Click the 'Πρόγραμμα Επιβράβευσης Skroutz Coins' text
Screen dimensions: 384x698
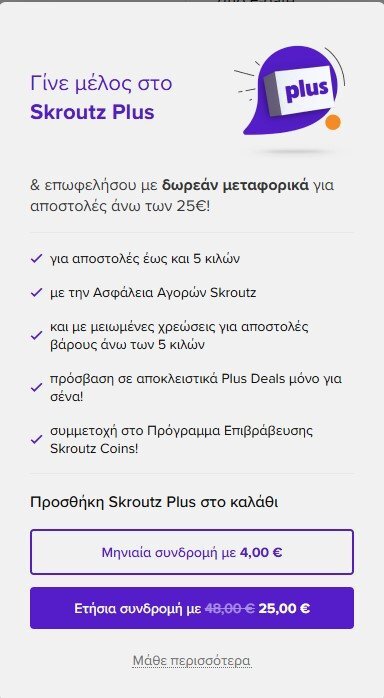click(x=182, y=439)
